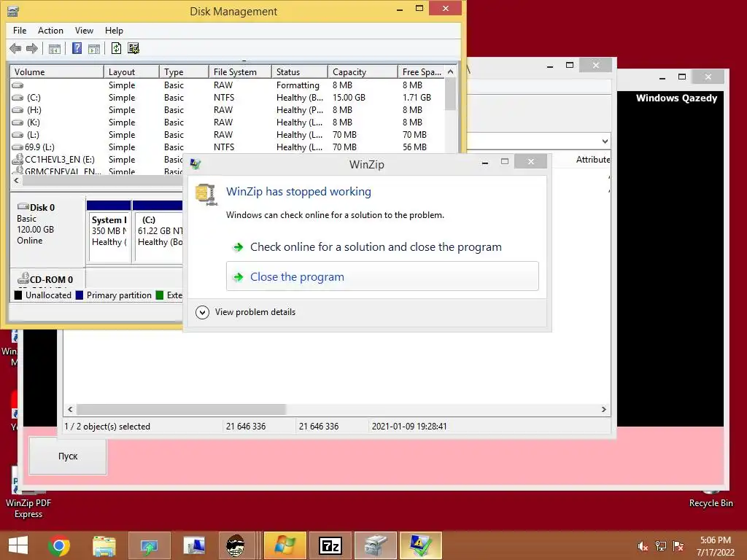Switch to the WinZip error report taskbar icon
Viewport: 747px width, 560px height.
[x=421, y=545]
